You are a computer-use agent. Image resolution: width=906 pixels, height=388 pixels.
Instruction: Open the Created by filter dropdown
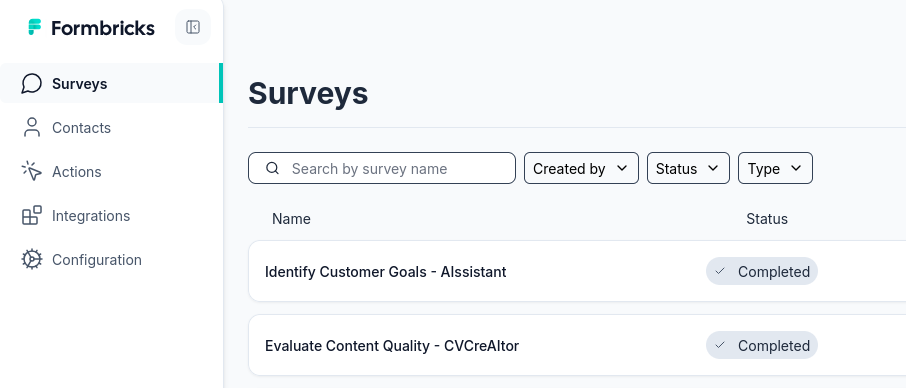tap(581, 168)
